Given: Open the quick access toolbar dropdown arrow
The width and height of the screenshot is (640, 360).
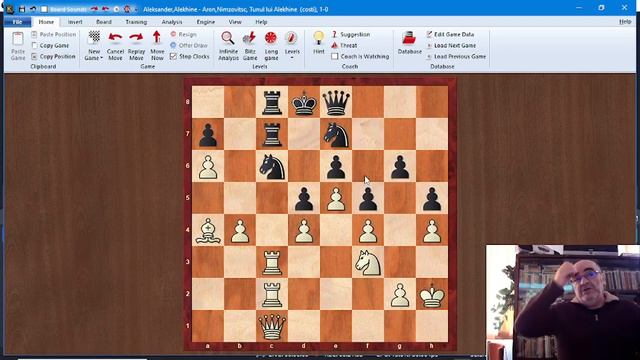Looking at the screenshot, I should (x=136, y=9).
